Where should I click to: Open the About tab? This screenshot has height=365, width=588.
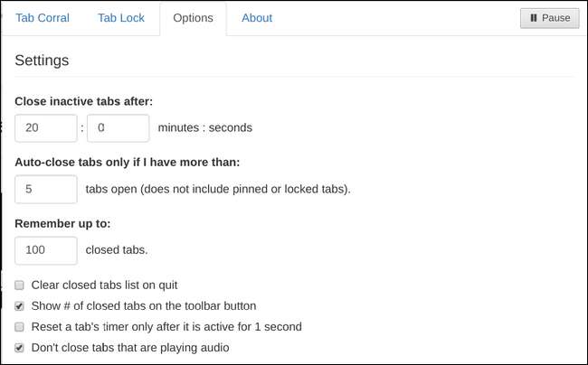(x=257, y=18)
